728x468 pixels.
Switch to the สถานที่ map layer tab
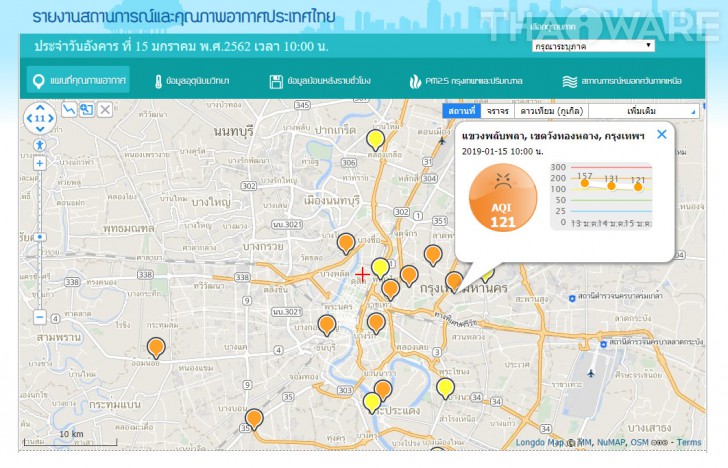[x=462, y=111]
